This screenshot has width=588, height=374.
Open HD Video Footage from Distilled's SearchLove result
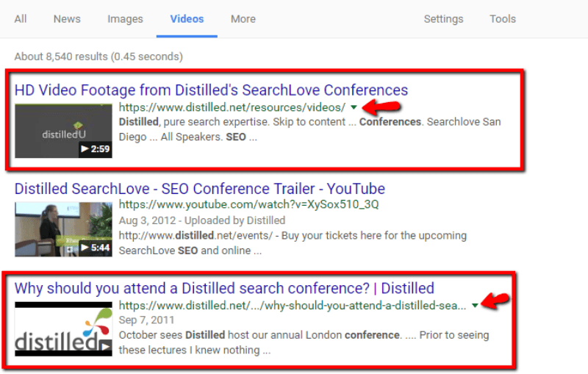click(211, 90)
